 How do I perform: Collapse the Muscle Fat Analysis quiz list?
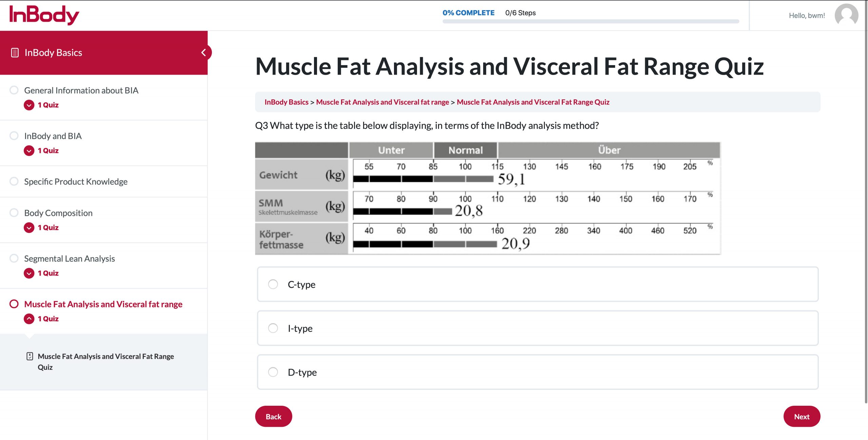click(29, 319)
